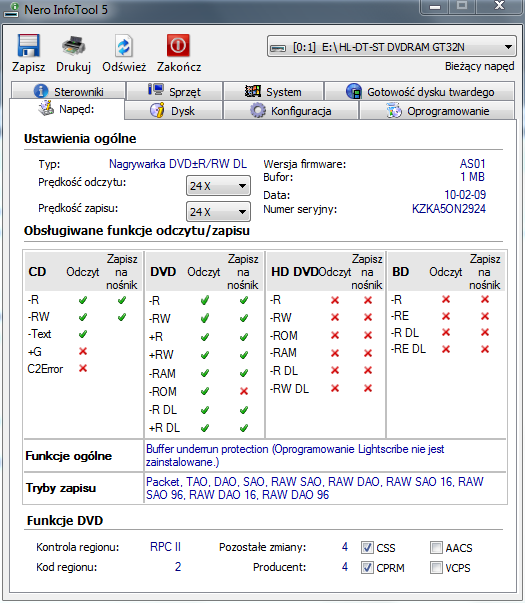Open the Oprogramowanie tab
525x603 pixels.
pos(437,111)
